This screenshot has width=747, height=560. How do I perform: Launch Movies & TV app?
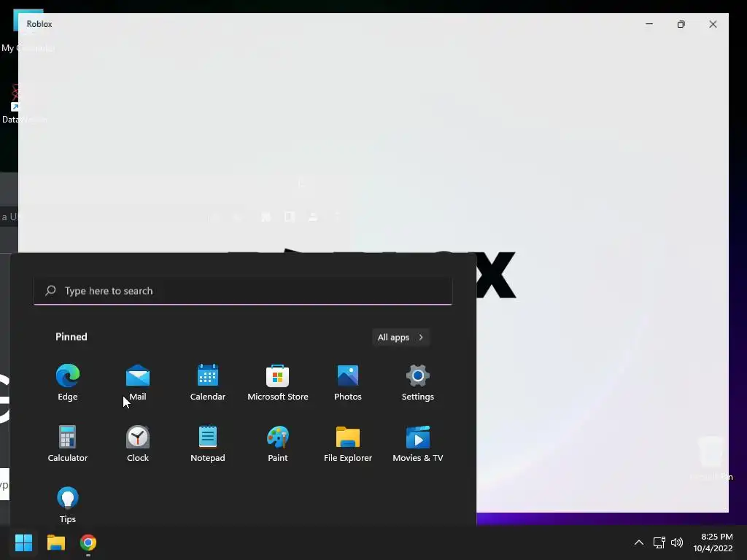[418, 444]
